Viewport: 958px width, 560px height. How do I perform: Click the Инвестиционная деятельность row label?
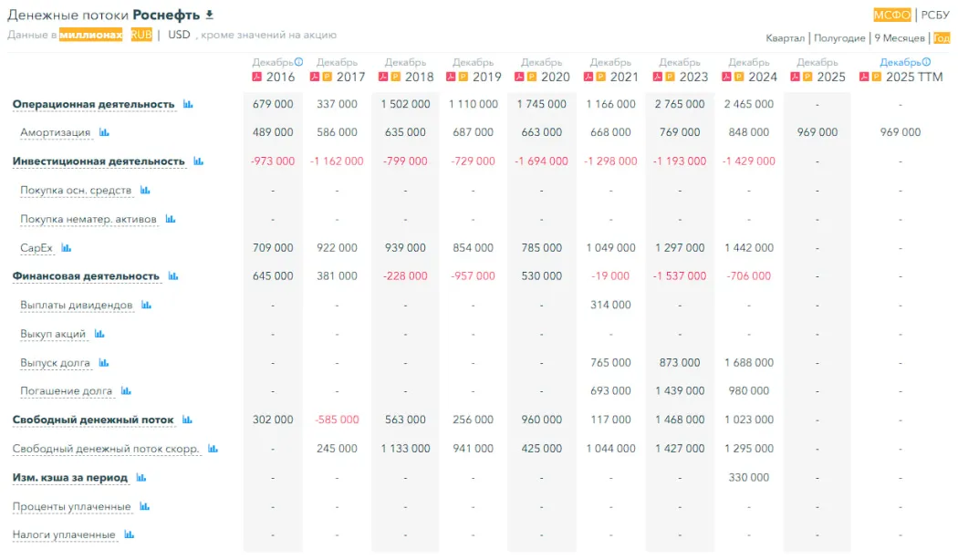99,161
